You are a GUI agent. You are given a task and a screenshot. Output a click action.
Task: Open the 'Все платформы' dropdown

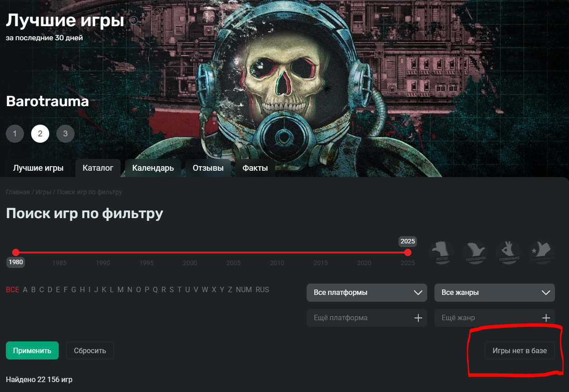[367, 293]
